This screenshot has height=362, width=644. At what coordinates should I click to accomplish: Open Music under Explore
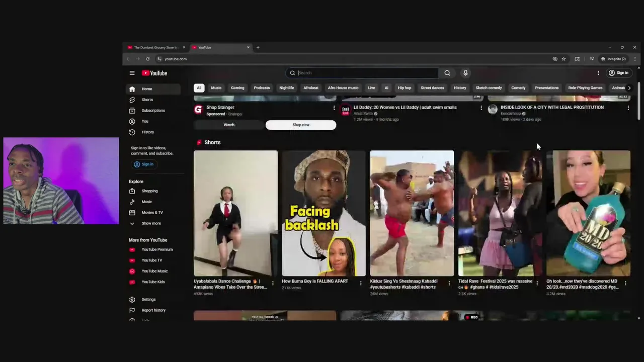coord(153,202)
